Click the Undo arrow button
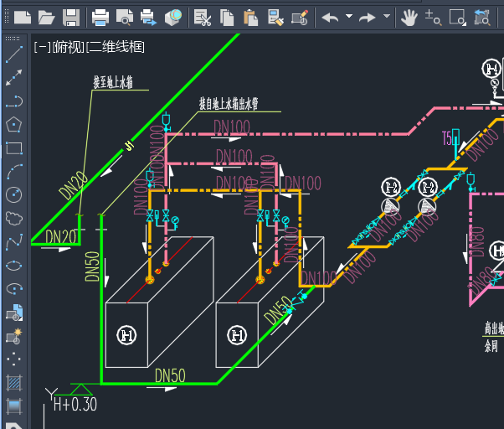 point(331,17)
